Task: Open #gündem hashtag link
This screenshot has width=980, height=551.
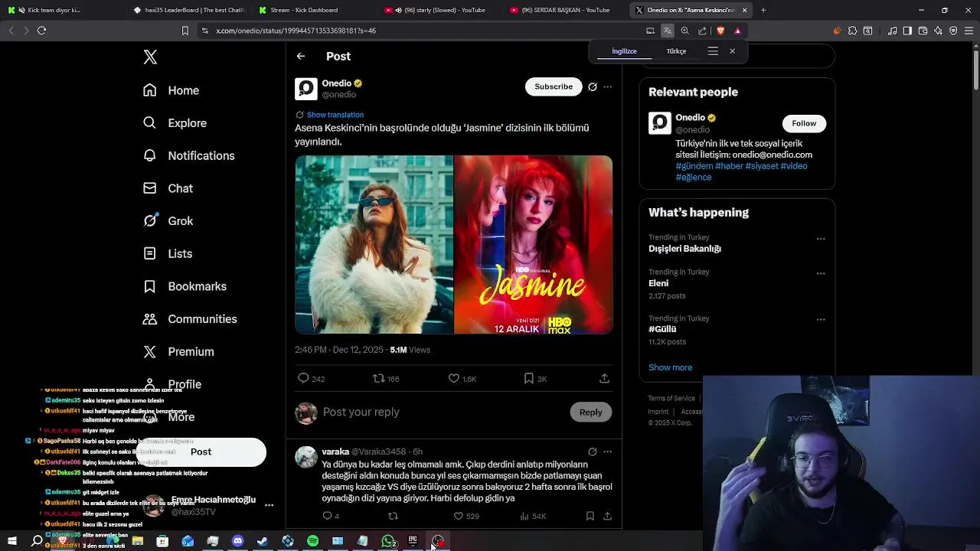Action: pos(694,166)
